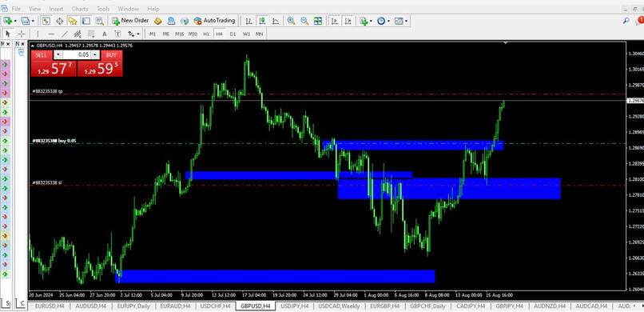Decrease trade volume with down arrow
This screenshot has width=644, height=312.
click(x=58, y=55)
